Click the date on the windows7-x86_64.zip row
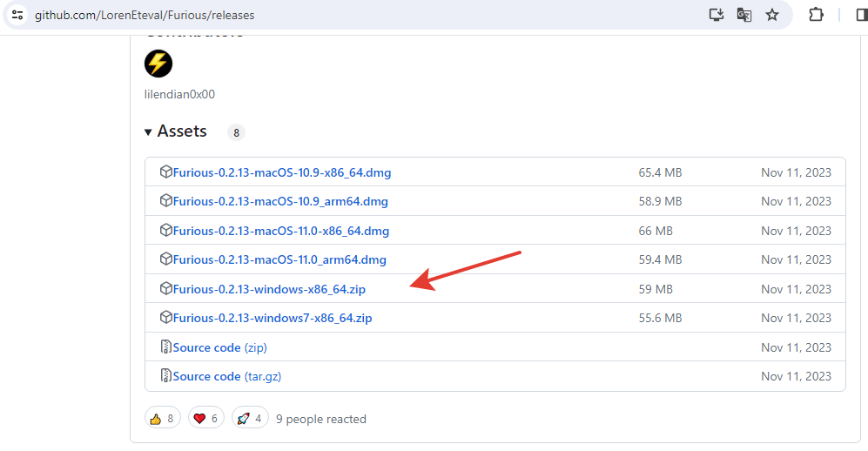The height and width of the screenshot is (451, 868). (x=796, y=318)
